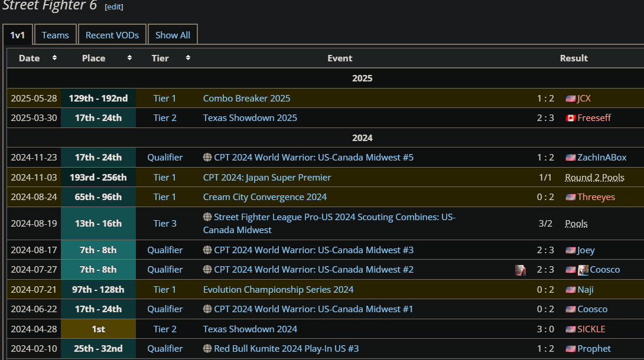This screenshot has height=360, width=644.
Task: Click the Tier 1 link in Combo Breaker row
Action: [165, 99]
